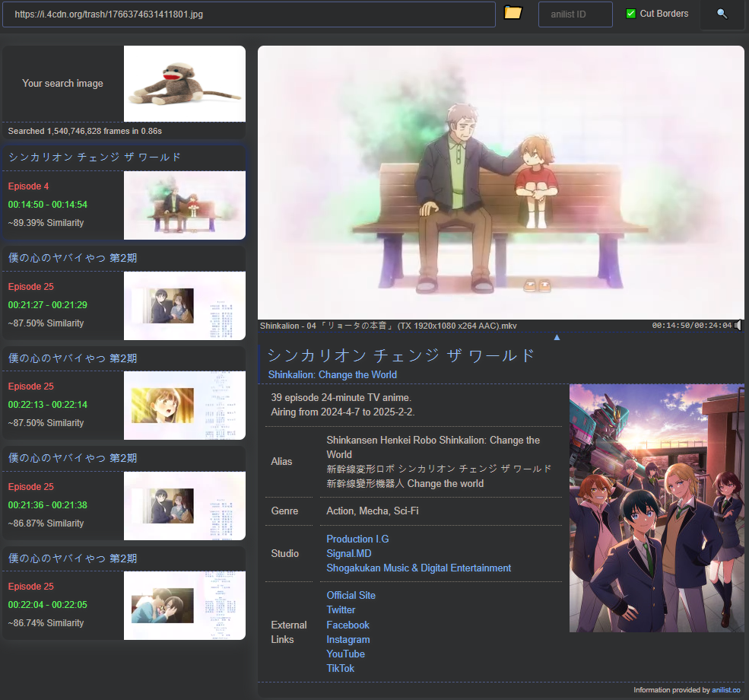Open the Facebook external link
This screenshot has width=749, height=700.
click(348, 625)
